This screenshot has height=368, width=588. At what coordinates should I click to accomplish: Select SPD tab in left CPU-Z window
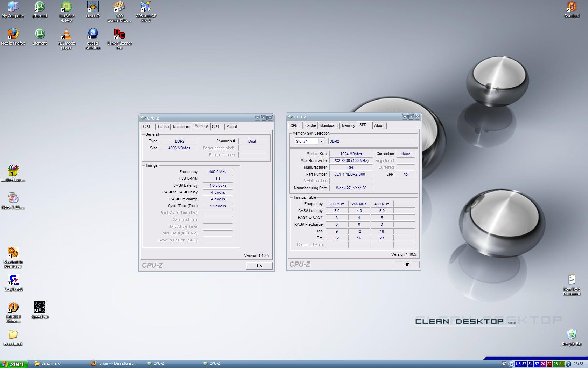tap(216, 127)
